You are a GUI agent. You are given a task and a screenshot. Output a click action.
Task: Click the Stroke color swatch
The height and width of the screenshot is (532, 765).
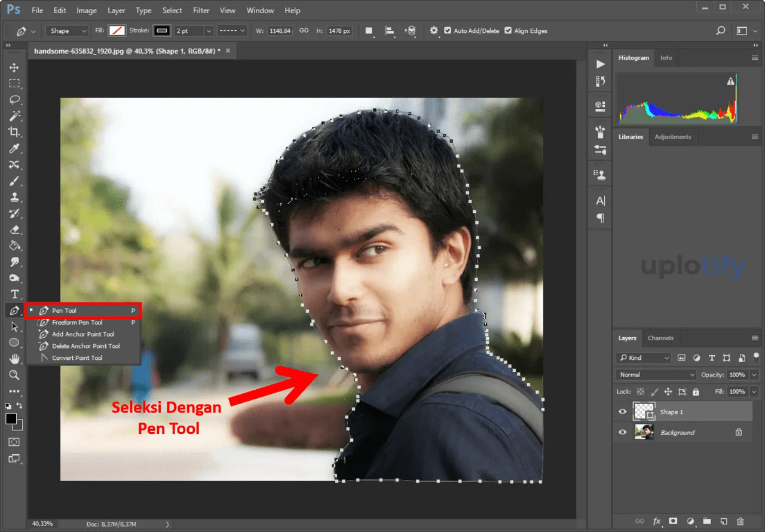pos(161,30)
